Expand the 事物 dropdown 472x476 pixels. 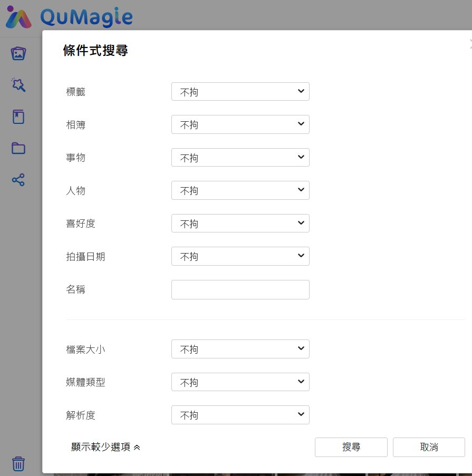point(240,158)
